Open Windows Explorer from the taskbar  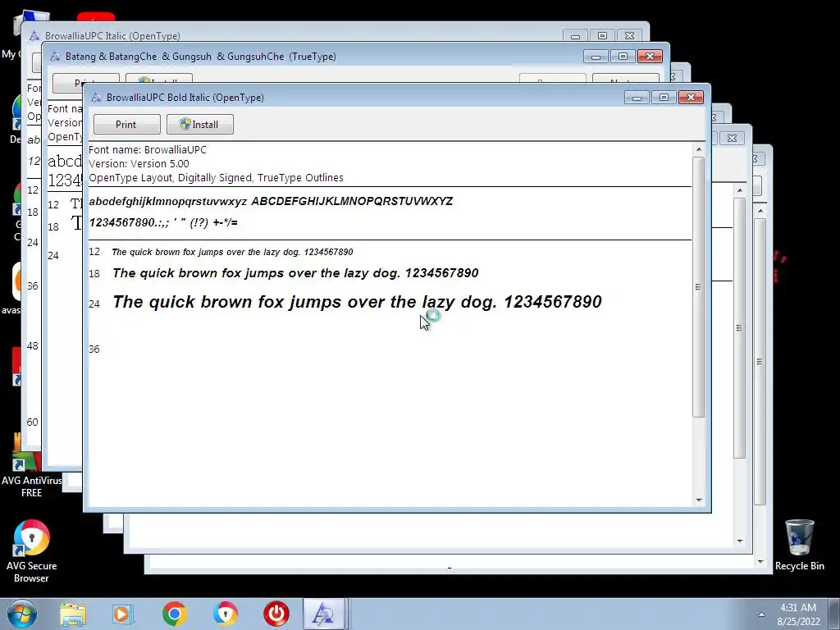tap(73, 614)
